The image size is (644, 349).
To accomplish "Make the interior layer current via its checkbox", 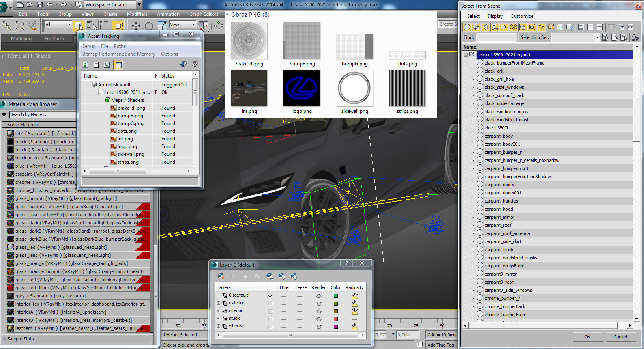I will 270,311.
